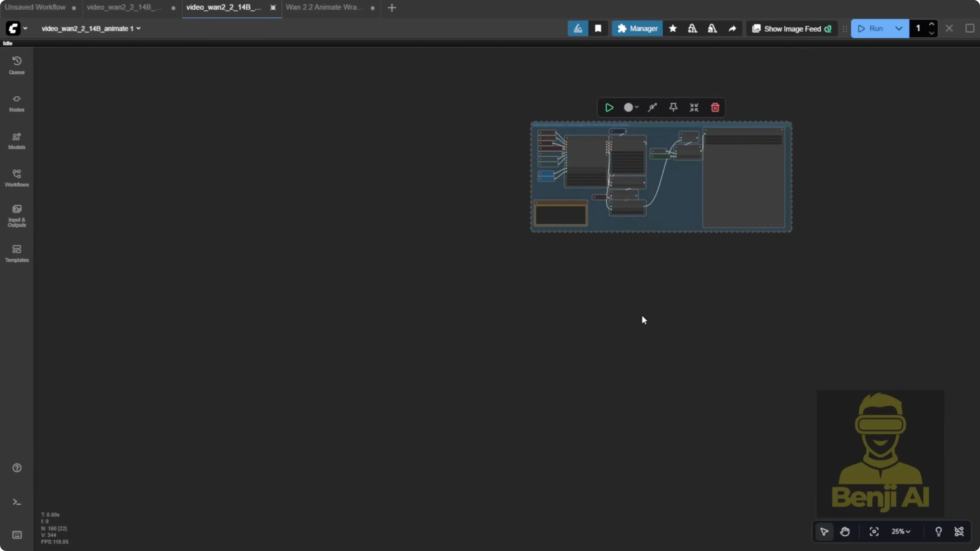Increment the batch count stepper

pos(932,24)
